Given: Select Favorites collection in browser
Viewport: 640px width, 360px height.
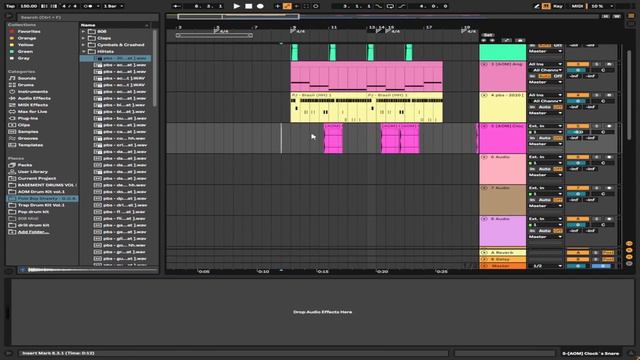Looking at the screenshot, I should tap(29, 31).
